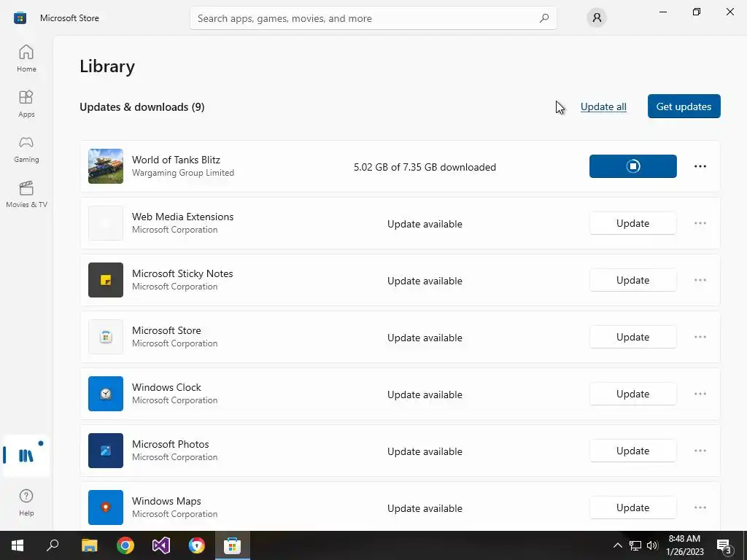Focus the search apps, games, movies field
Viewport: 747px width, 560px height.
[x=373, y=18]
